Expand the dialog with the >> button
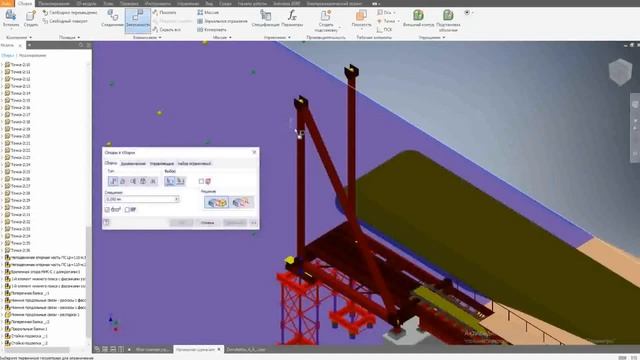The height and width of the screenshot is (360, 640). [x=253, y=222]
